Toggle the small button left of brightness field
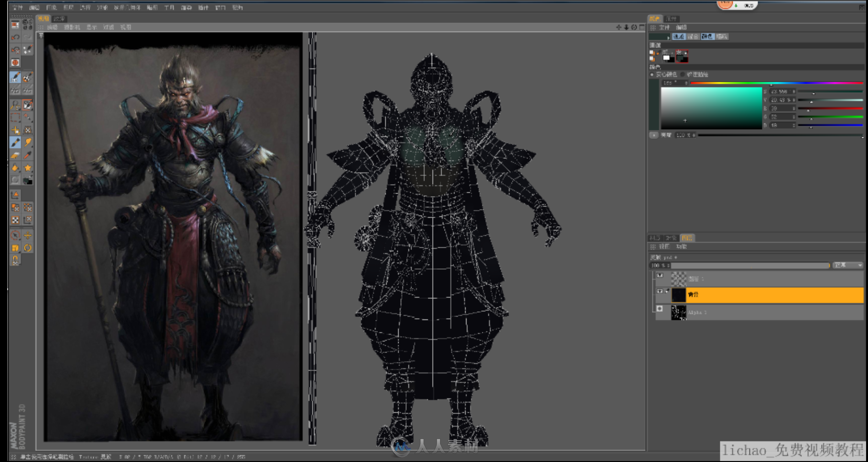 coord(653,135)
